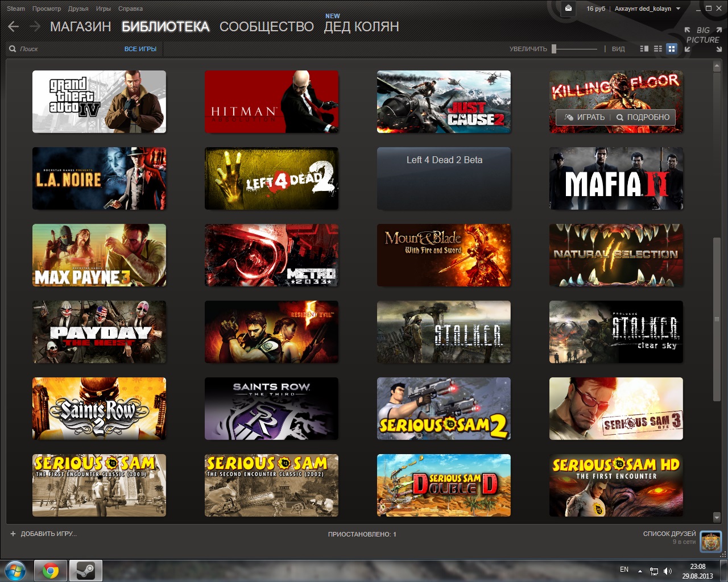Go back with the left arrow
Viewport: 728px width, 582px height.
coord(14,26)
